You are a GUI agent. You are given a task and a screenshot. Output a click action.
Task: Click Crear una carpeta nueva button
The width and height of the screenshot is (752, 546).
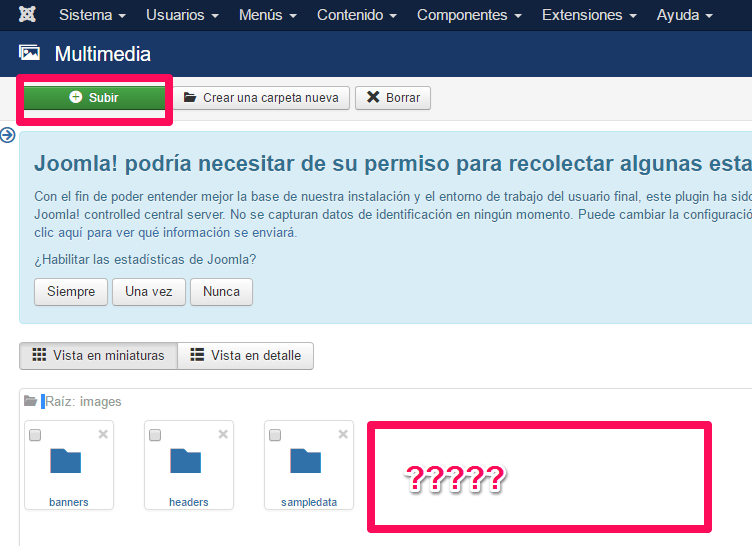(x=261, y=98)
